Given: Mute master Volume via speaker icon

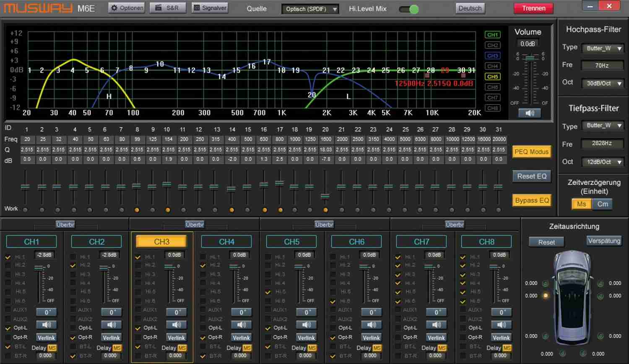Looking at the screenshot, I should click(530, 113).
